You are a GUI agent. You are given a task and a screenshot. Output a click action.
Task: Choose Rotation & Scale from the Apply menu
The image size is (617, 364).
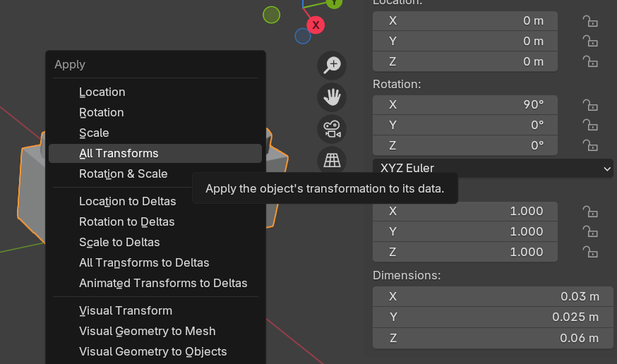point(124,174)
